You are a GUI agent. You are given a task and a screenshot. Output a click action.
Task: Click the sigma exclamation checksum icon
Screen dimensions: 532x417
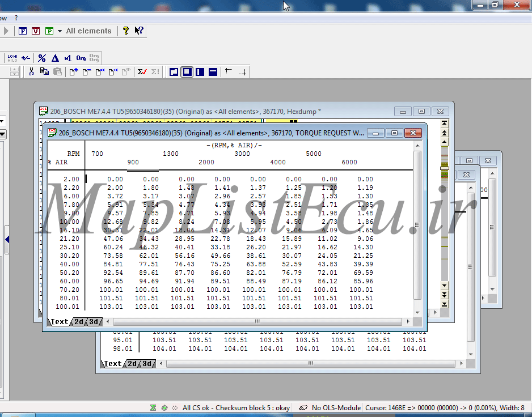pyautogui.click(x=155, y=71)
